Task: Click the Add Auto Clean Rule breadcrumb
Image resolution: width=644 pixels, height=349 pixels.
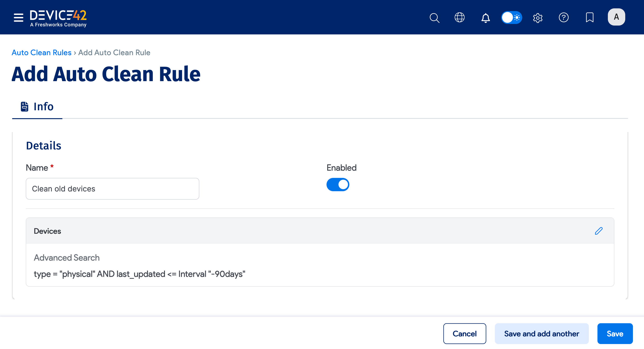Action: [x=114, y=52]
